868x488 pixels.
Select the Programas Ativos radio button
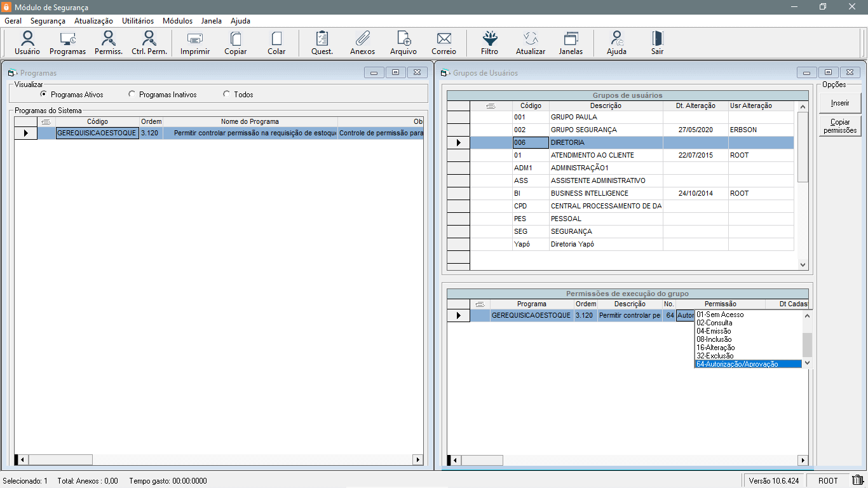pyautogui.click(x=44, y=94)
